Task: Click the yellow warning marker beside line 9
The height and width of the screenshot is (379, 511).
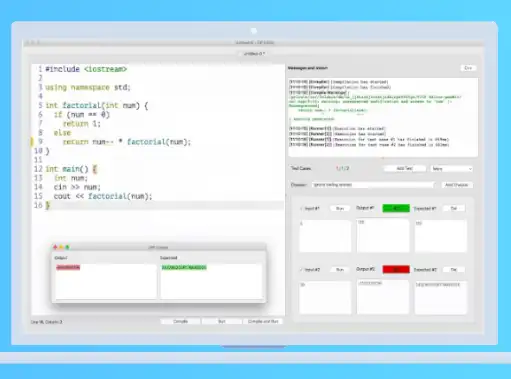Action: pyautogui.click(x=32, y=142)
